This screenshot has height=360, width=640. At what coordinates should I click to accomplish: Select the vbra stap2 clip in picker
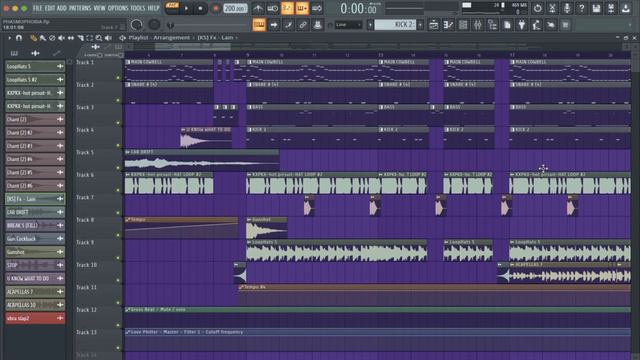click(35, 318)
